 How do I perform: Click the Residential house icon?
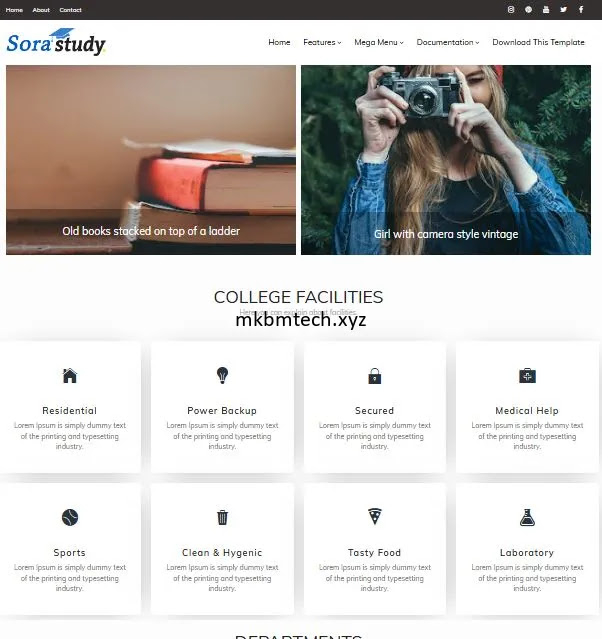70,375
